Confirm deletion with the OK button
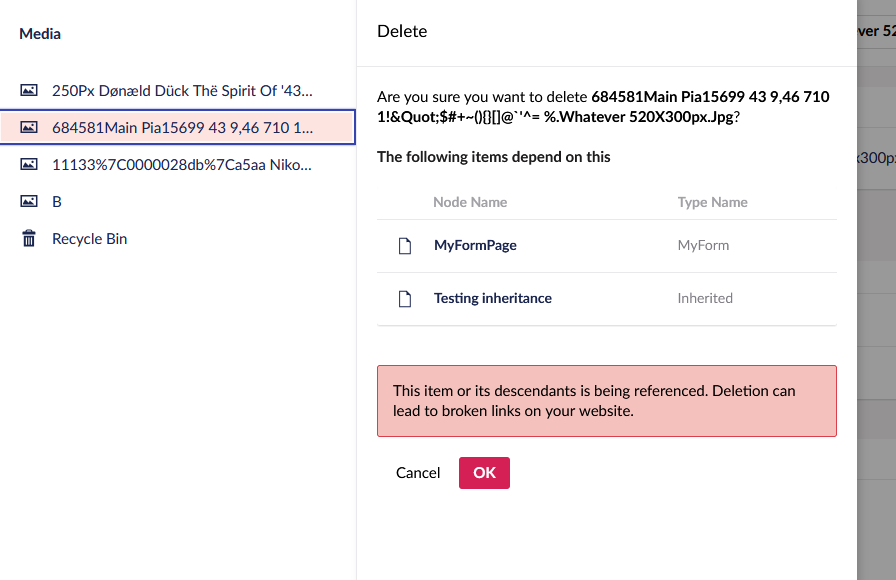Image resolution: width=896 pixels, height=580 pixels. coord(484,473)
